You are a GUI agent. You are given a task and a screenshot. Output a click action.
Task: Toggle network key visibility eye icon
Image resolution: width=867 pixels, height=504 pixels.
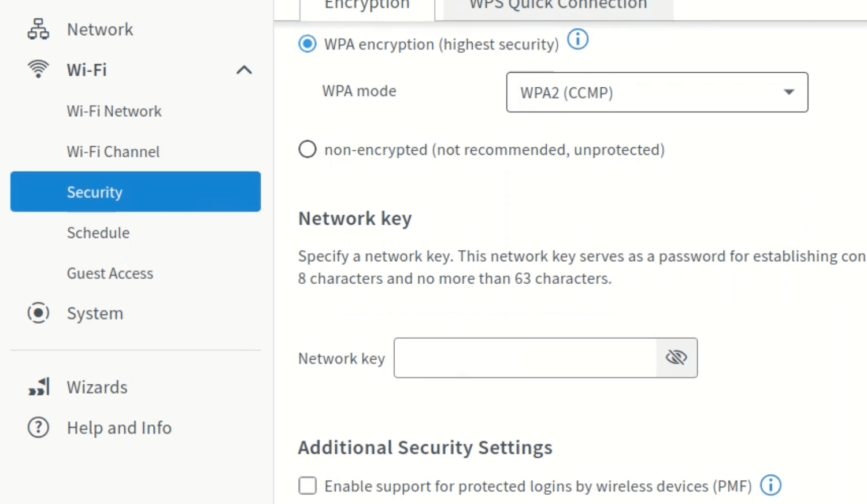[676, 358]
